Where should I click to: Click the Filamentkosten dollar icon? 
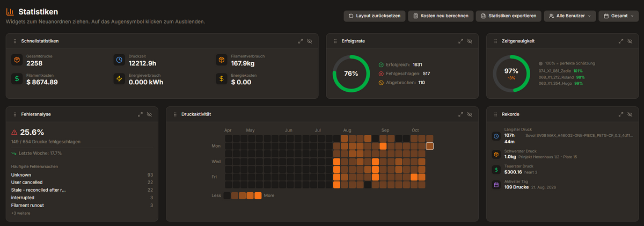(17, 79)
